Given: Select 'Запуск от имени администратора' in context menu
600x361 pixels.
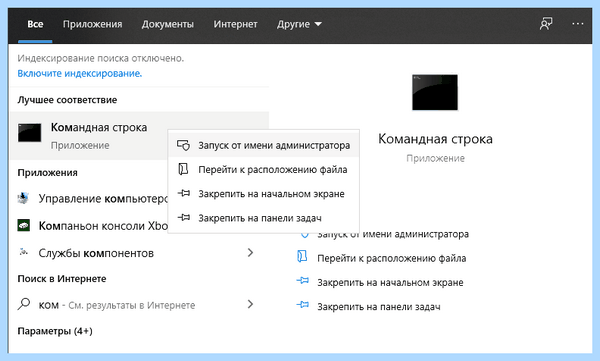Looking at the screenshot, I should pos(264,145).
